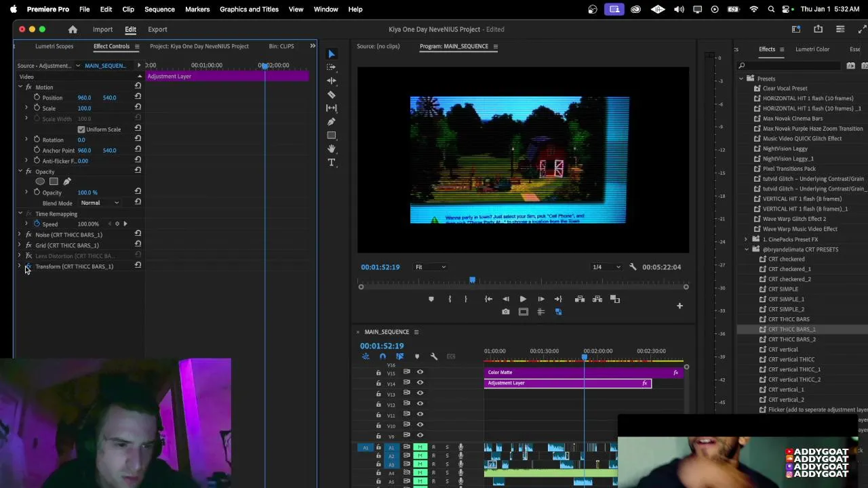This screenshot has height=488, width=868.
Task: Click Mark Out in the Program monitor
Action: click(465, 299)
